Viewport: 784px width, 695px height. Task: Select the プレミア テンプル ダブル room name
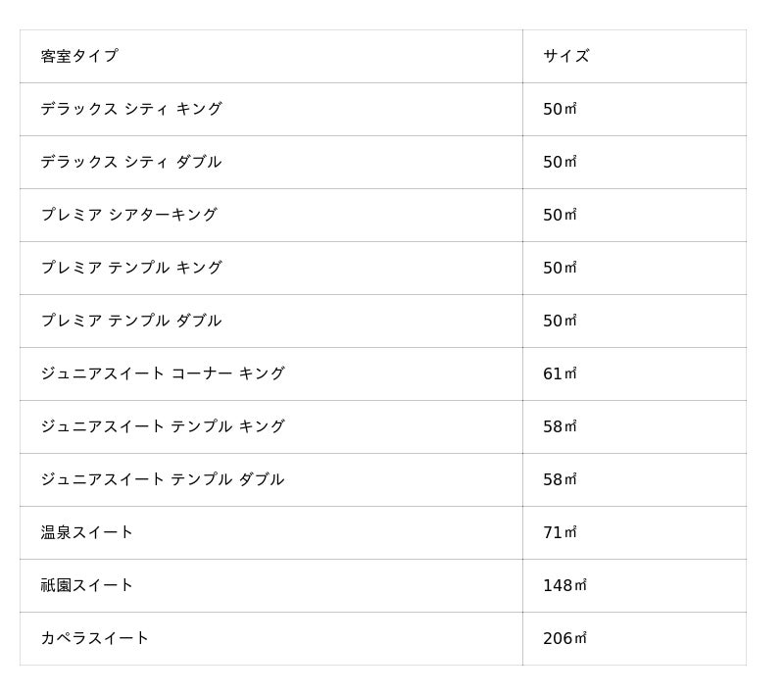tap(131, 321)
